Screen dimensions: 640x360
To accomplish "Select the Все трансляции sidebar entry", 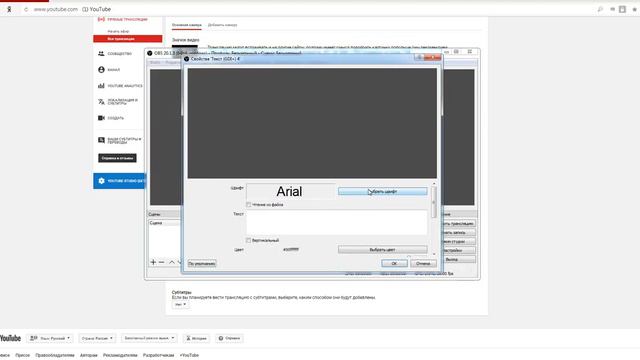I will coord(127,39).
